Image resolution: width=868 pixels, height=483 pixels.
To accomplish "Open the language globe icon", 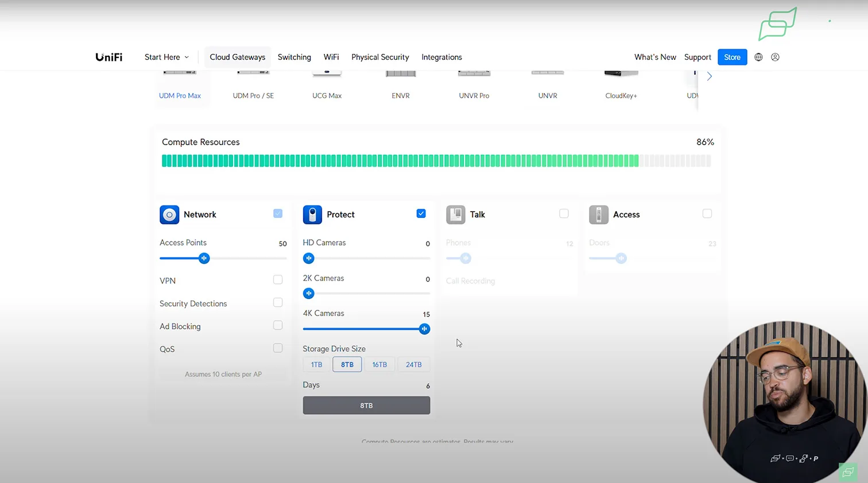I will pyautogui.click(x=758, y=57).
